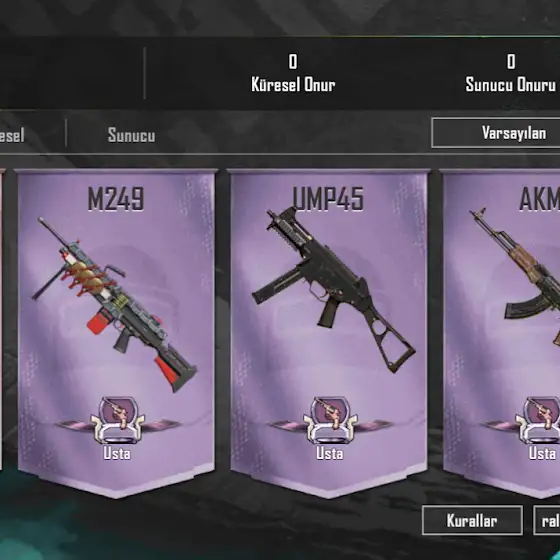Viewport: 560px width, 560px height.
Task: Select the M249 weapon card
Action: click(116, 333)
